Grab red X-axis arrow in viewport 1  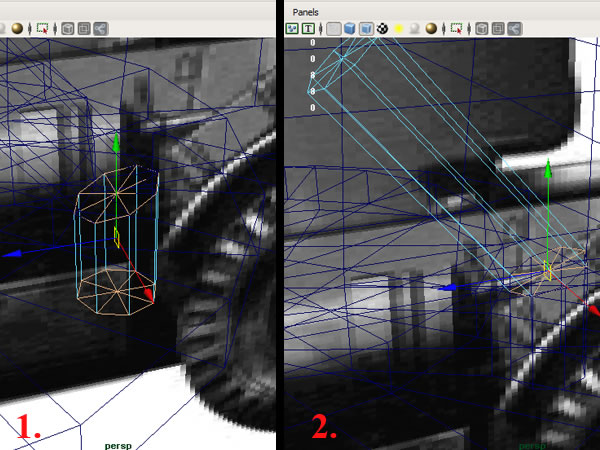148,295
